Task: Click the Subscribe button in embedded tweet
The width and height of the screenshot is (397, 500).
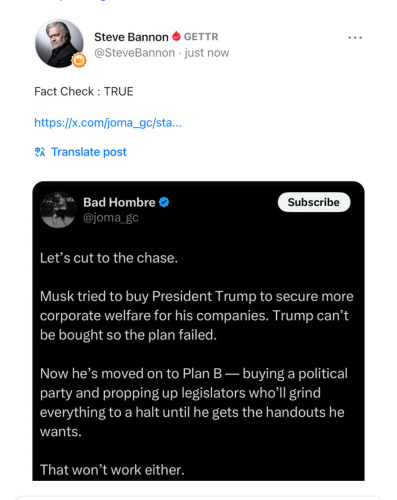Action: coord(314,202)
